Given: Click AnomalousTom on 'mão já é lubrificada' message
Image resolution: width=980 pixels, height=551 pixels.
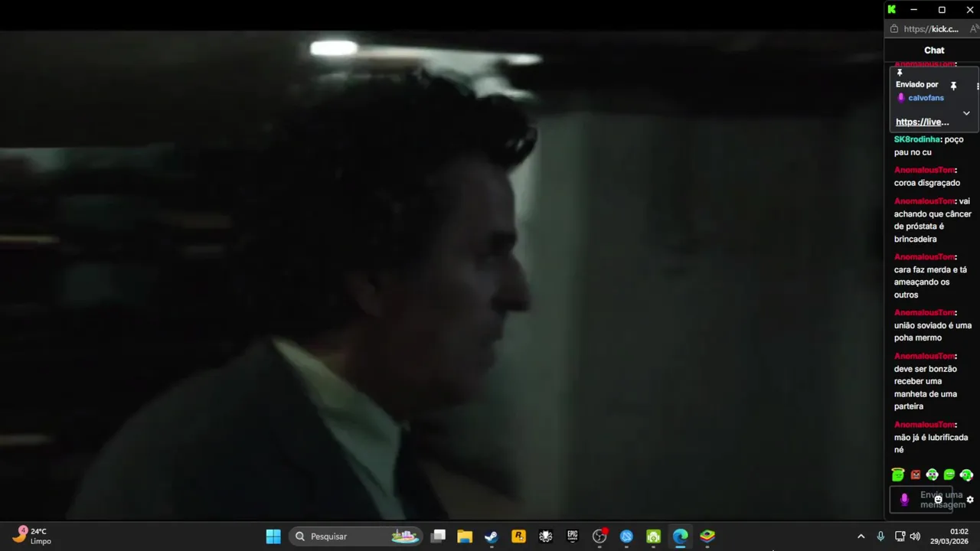Looking at the screenshot, I should click(924, 425).
